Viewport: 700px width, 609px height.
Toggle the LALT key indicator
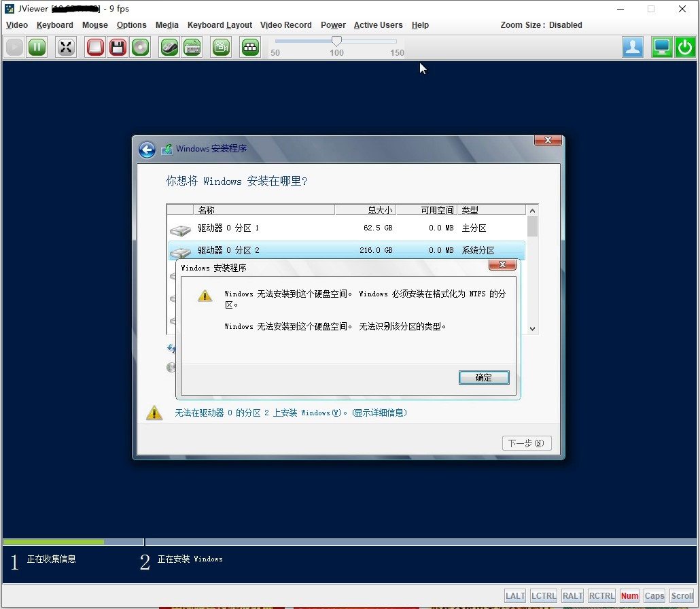pyautogui.click(x=515, y=595)
